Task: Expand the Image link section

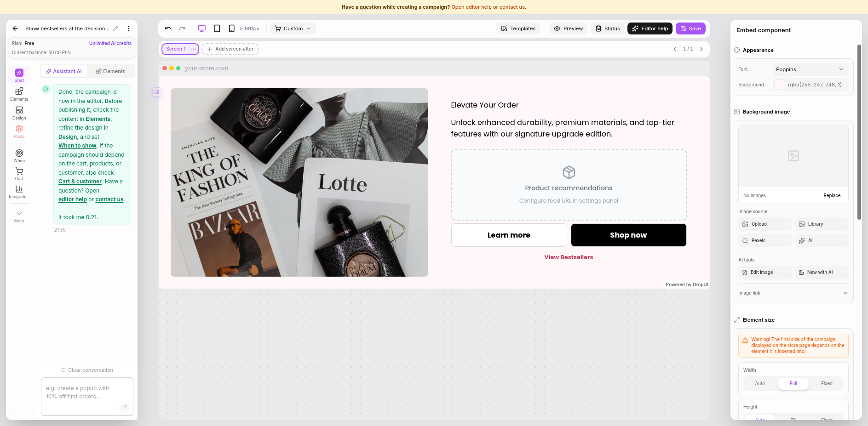Action: 793,293
